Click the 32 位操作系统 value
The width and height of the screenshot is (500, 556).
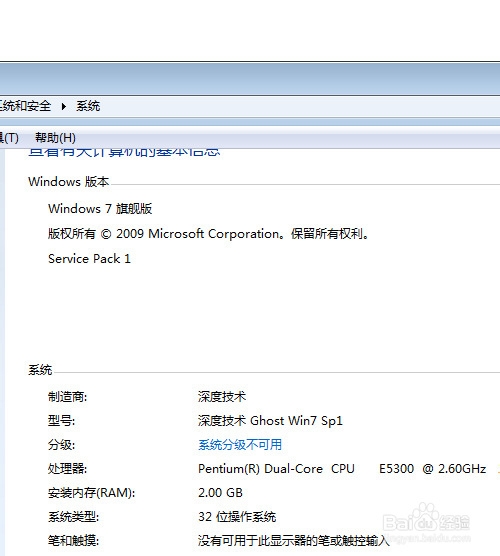tap(237, 517)
